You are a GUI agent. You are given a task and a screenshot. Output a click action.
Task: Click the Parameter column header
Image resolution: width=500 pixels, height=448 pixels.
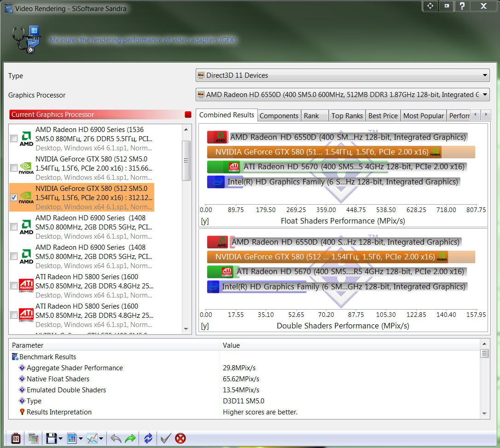[115, 345]
